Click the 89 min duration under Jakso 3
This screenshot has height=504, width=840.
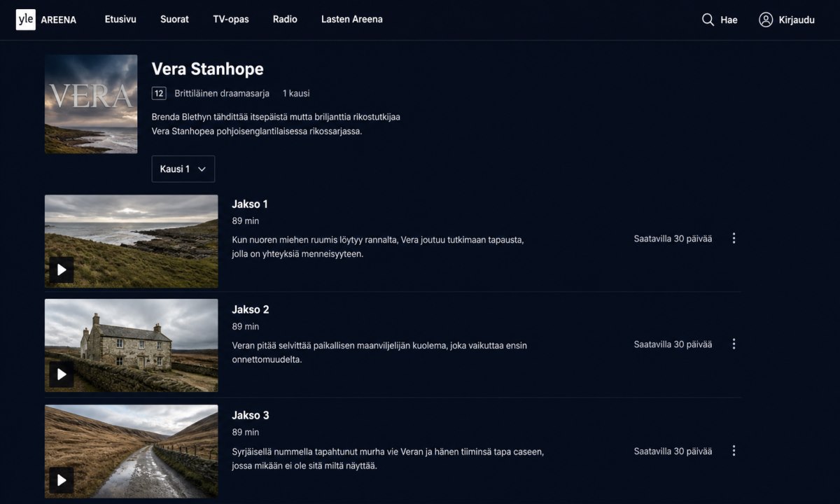click(x=246, y=432)
